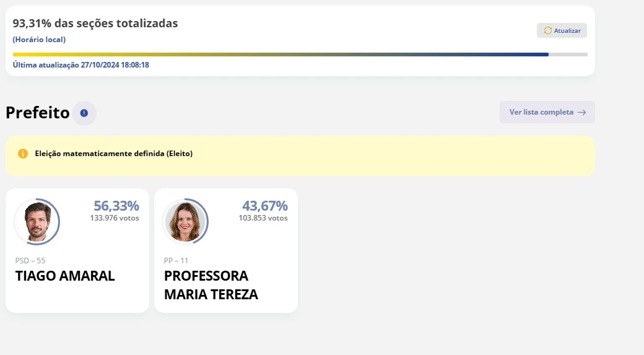
Task: Click the orange info icon in yellow banner
Action: tap(23, 154)
